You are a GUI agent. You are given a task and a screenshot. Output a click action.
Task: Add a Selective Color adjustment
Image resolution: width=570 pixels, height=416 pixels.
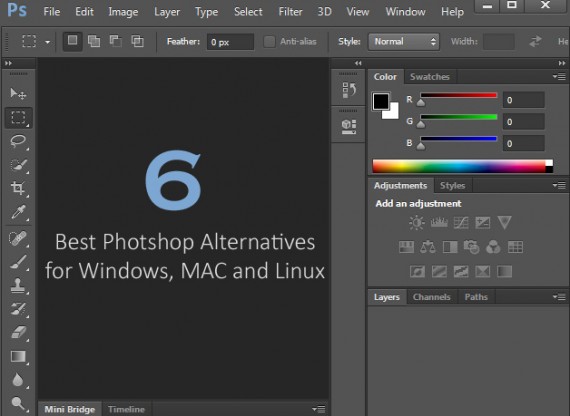(x=483, y=272)
